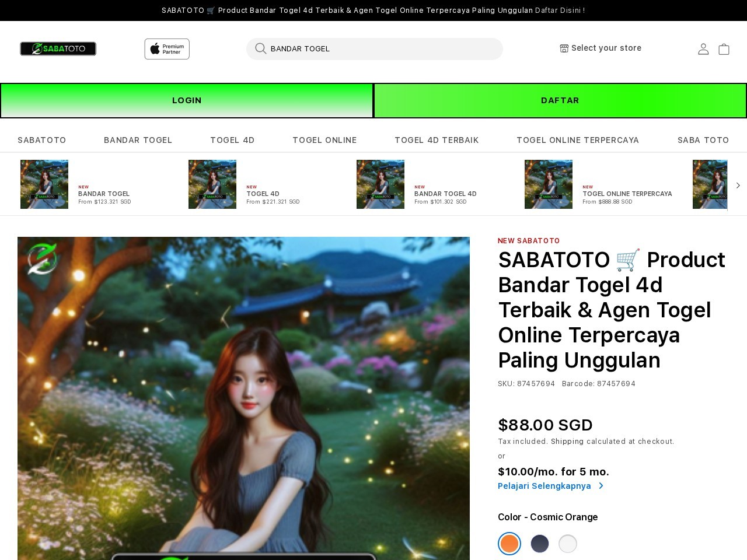
Task: Pick a swatch under Color - Cosmic Orange
Action: click(x=509, y=544)
